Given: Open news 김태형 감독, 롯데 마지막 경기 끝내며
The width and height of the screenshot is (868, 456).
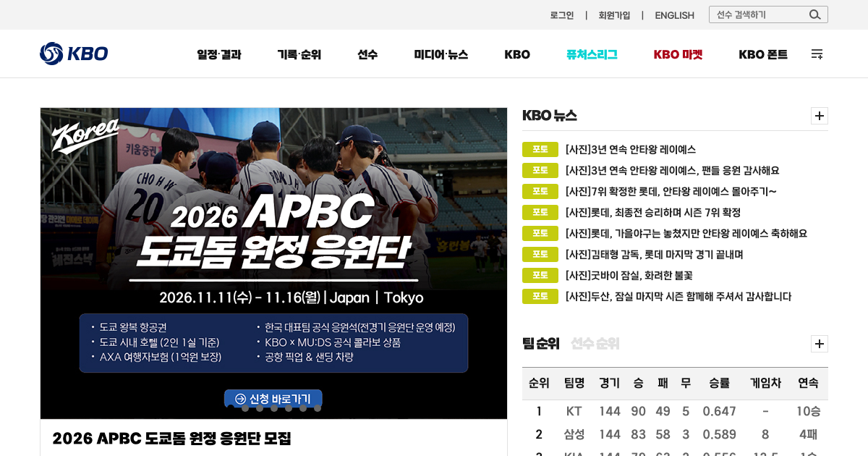Looking at the screenshot, I should (x=655, y=255).
